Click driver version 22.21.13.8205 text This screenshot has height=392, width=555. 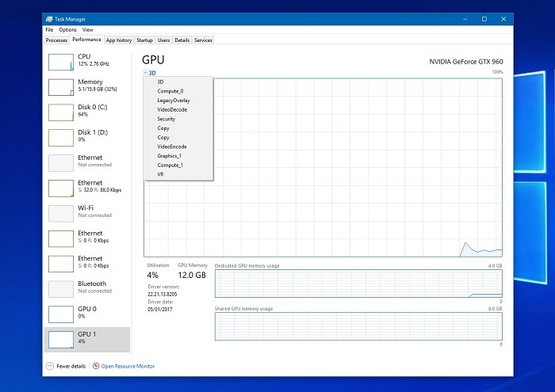tap(162, 294)
